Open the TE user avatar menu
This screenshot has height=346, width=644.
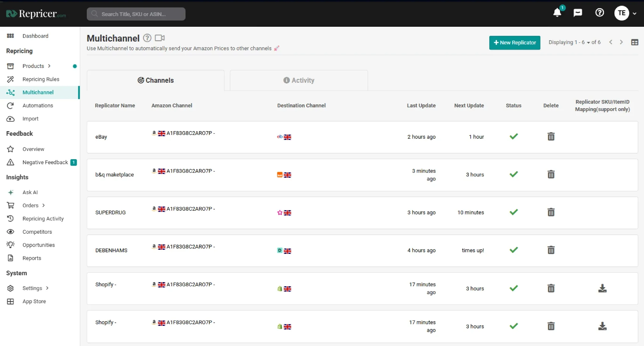click(x=621, y=13)
